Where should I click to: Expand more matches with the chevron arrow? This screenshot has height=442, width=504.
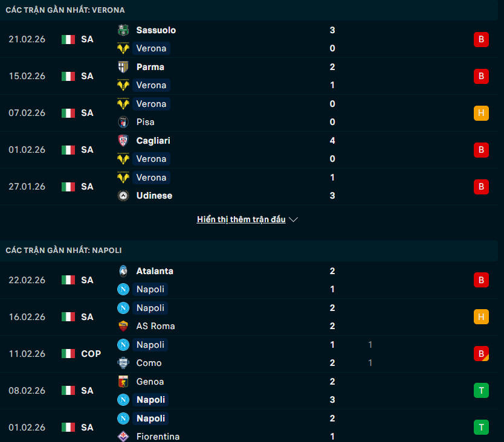[294, 220]
